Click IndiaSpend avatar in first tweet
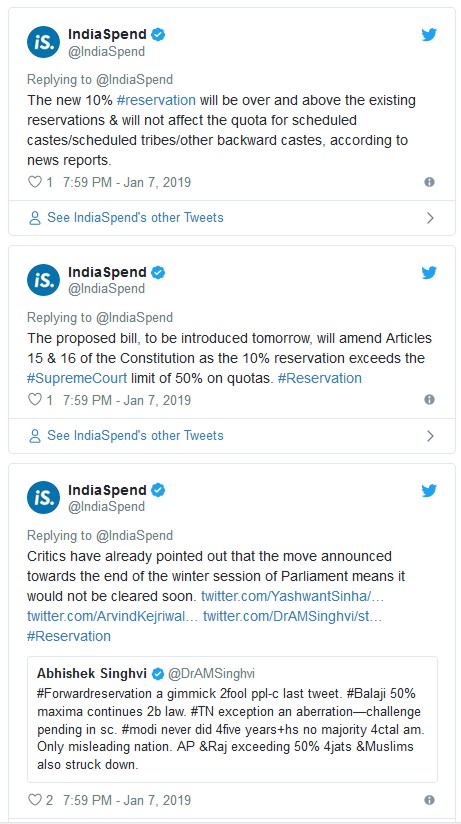Screen dimensions: 461x824 [x=44, y=42]
